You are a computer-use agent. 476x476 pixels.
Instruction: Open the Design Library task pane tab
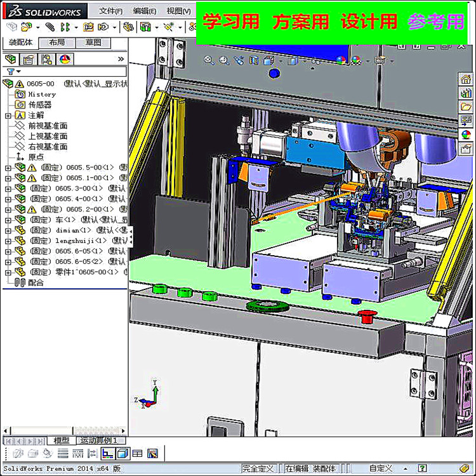[x=466, y=93]
